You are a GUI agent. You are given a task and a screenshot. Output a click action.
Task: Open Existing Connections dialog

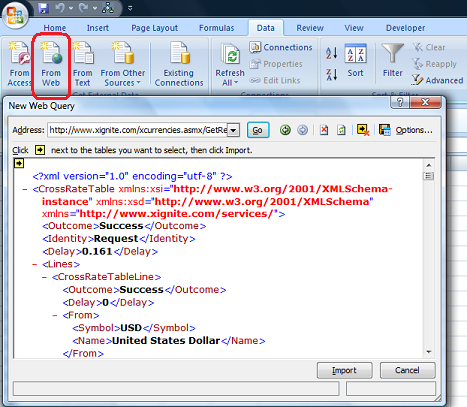[179, 64]
